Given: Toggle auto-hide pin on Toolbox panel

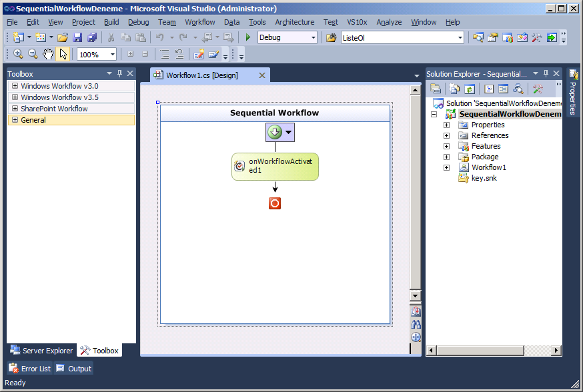Looking at the screenshot, I should (x=120, y=73).
